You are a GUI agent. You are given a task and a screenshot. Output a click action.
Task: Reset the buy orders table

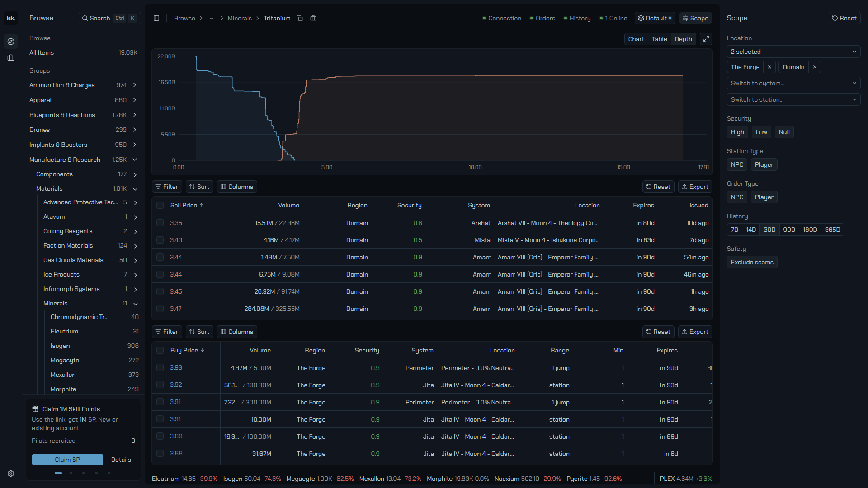[x=658, y=332]
